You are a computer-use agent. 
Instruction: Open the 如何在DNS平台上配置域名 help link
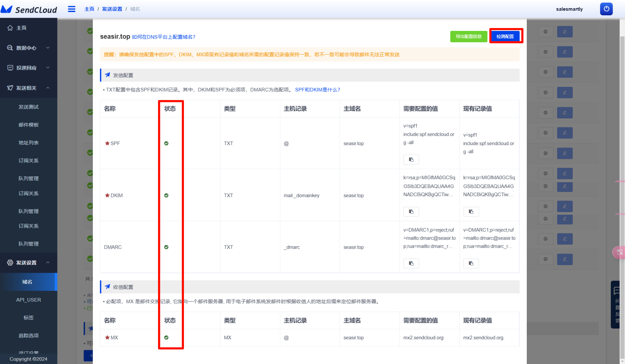[163, 37]
